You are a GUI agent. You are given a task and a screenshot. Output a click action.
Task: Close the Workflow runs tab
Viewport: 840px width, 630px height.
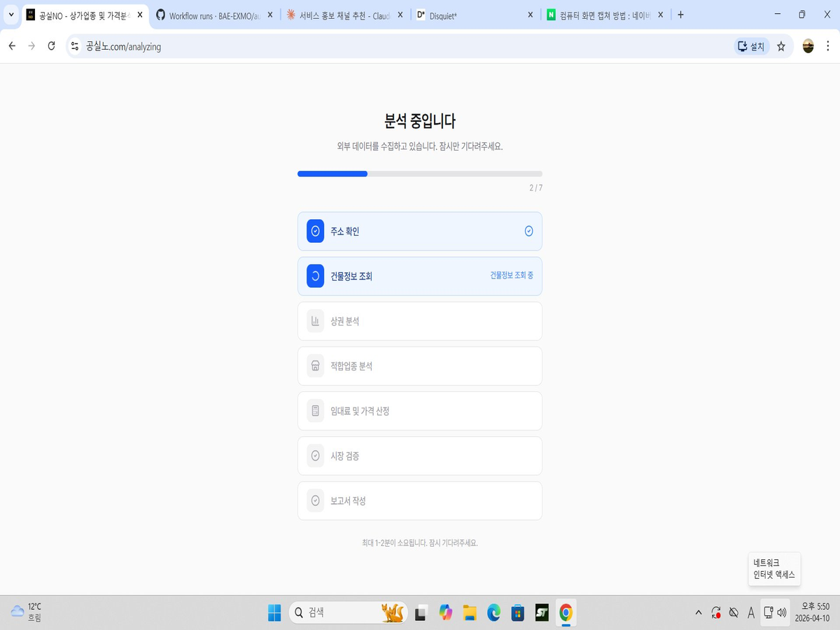[x=270, y=15]
